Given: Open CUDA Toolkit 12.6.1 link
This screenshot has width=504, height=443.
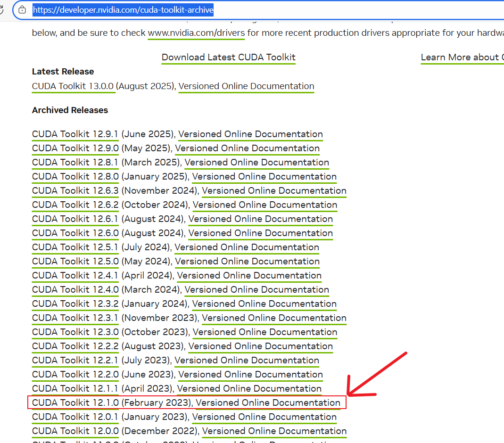Looking at the screenshot, I should click(x=75, y=219).
